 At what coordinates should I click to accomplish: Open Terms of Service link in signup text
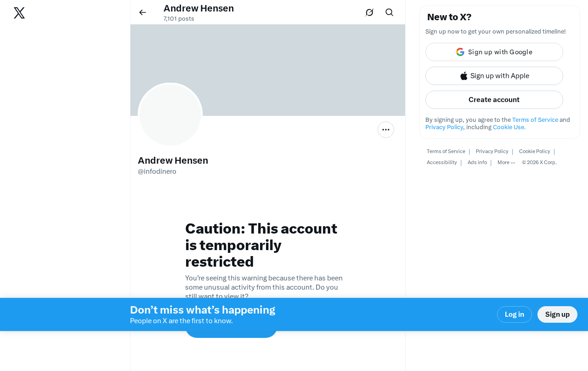click(535, 120)
